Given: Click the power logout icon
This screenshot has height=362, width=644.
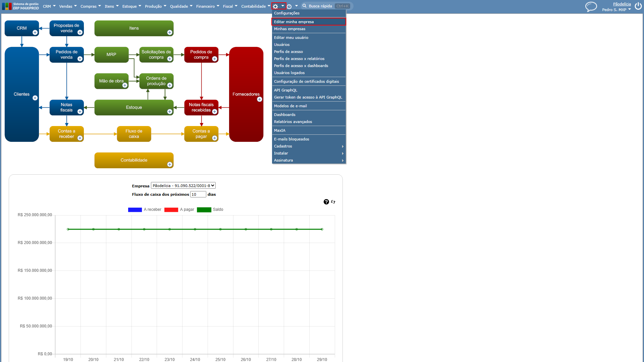Looking at the screenshot, I should click(x=638, y=6).
